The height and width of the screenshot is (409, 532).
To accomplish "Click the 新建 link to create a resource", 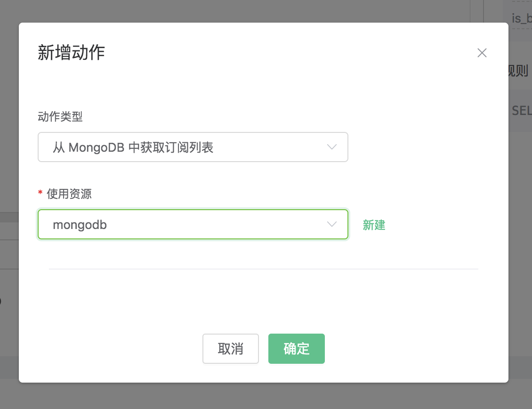I will click(x=374, y=225).
